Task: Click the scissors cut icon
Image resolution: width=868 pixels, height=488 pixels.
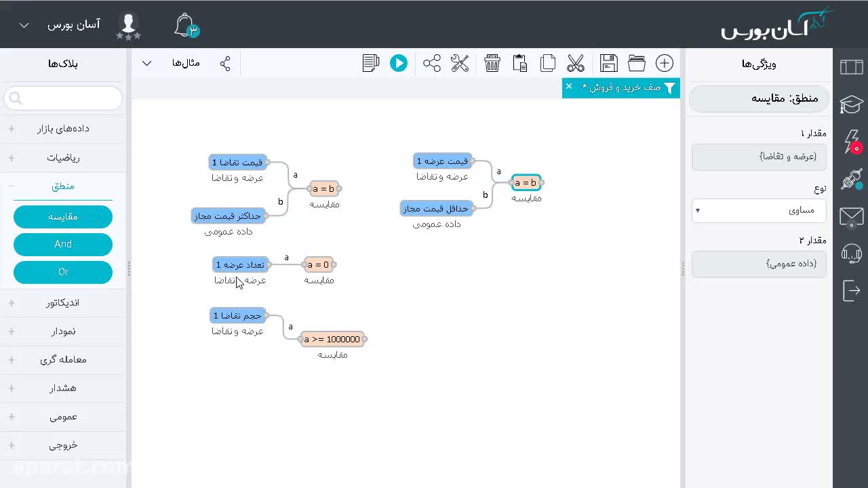Action: 576,63
